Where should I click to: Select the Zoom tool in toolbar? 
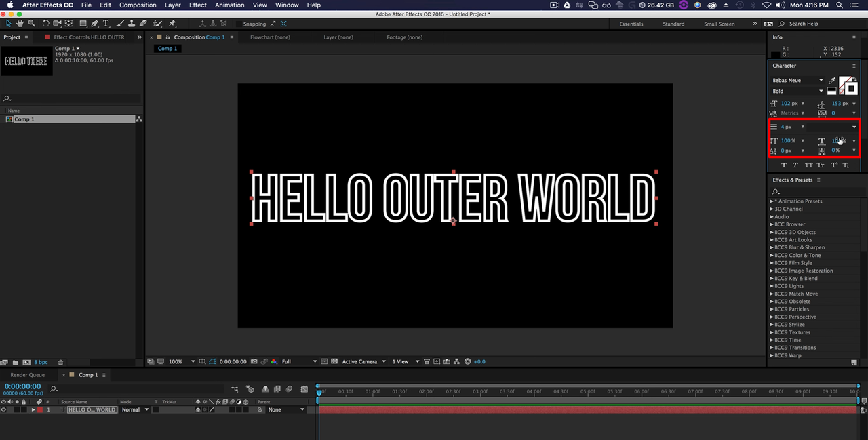point(31,24)
